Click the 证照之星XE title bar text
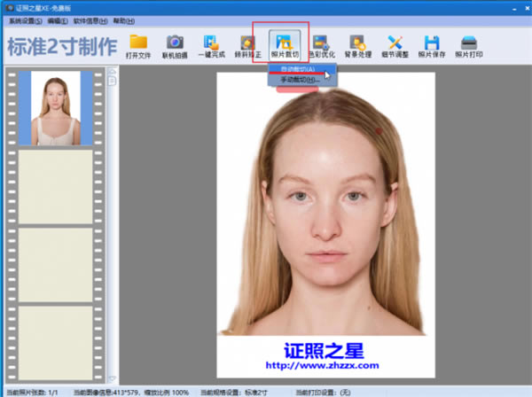Viewport: 532px width, 397px height. [x=43, y=8]
